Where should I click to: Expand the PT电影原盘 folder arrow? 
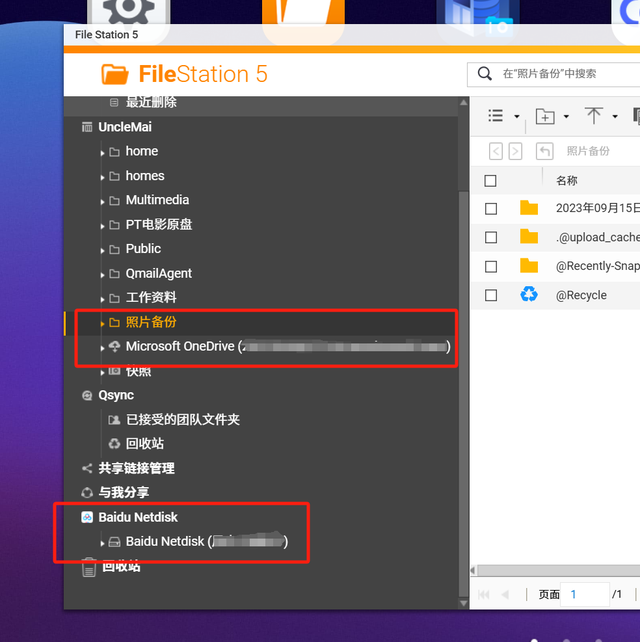[102, 226]
